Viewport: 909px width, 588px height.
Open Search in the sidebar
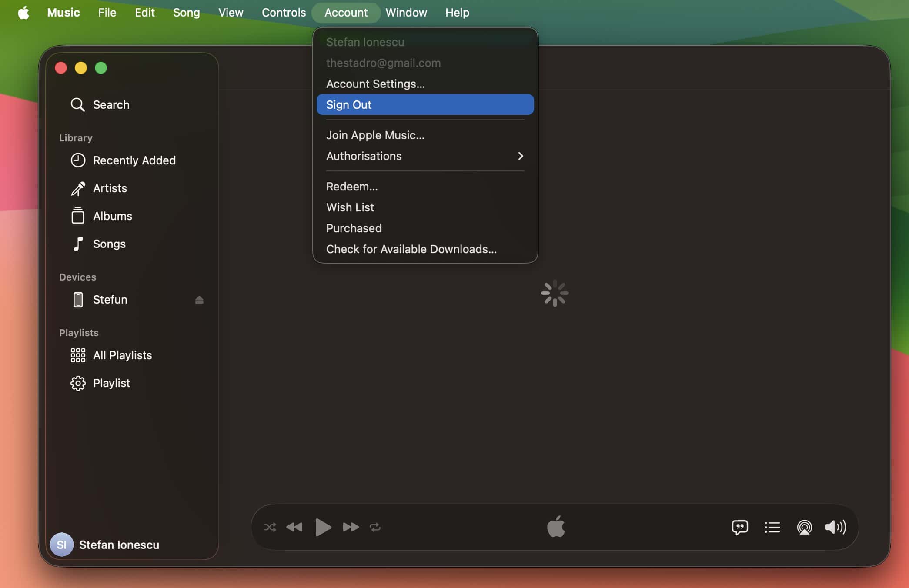pyautogui.click(x=110, y=104)
